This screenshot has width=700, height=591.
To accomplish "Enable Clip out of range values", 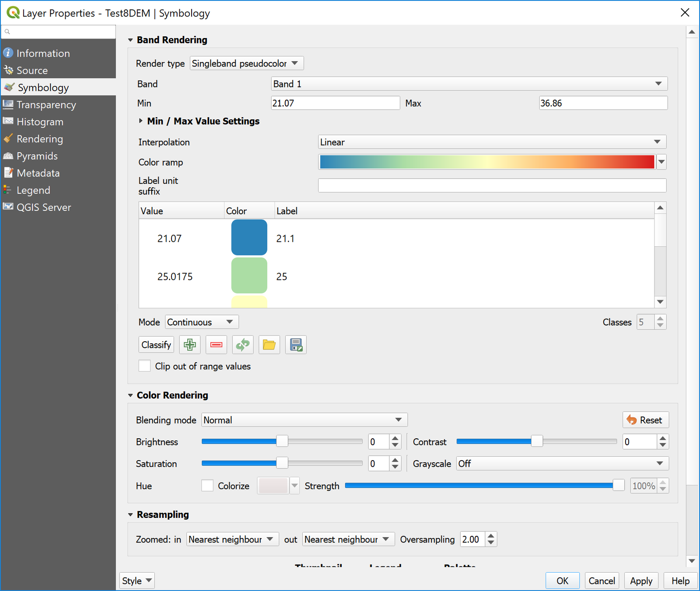I will 145,366.
